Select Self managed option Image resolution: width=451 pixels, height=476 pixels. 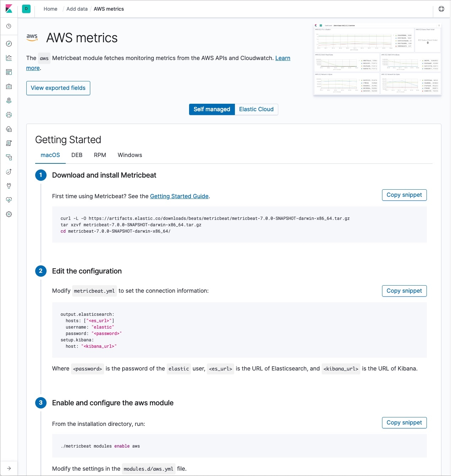(x=212, y=109)
